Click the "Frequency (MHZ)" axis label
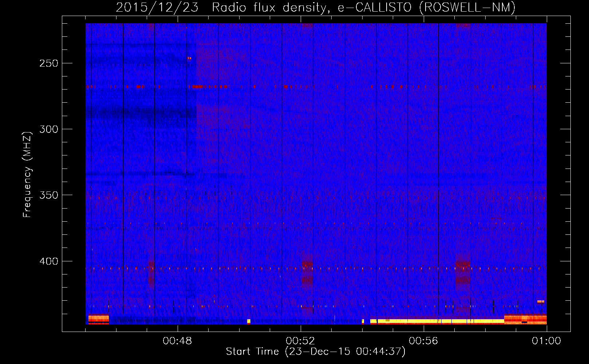589x364 pixels. pyautogui.click(x=27, y=175)
